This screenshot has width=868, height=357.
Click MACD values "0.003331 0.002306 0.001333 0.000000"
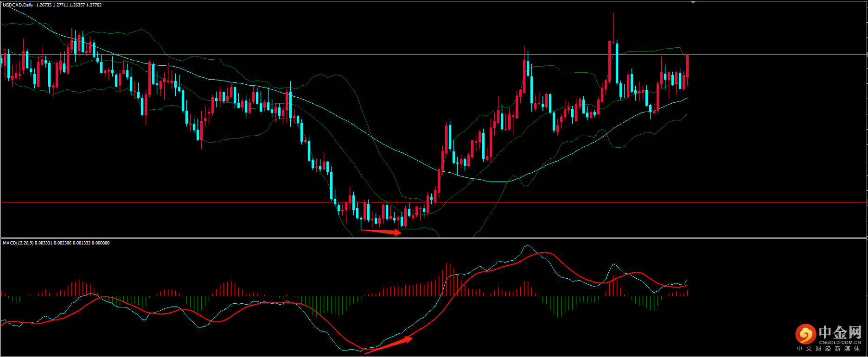click(x=72, y=243)
